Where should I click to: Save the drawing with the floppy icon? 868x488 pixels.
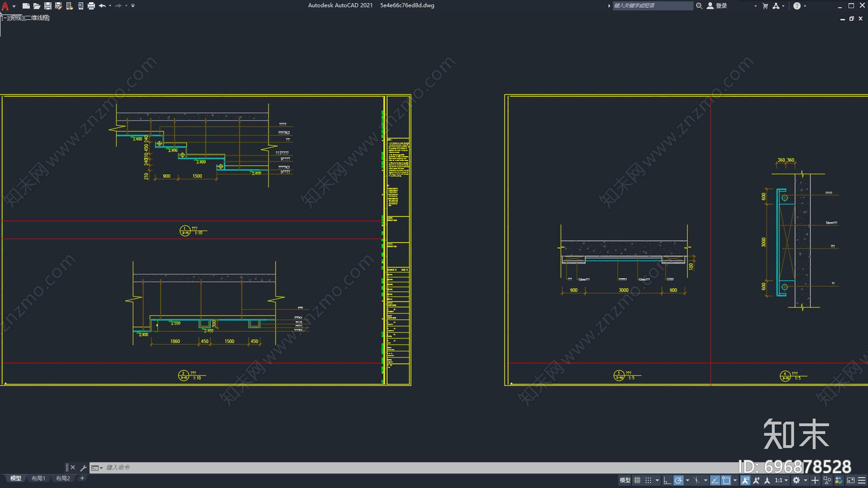(x=48, y=6)
